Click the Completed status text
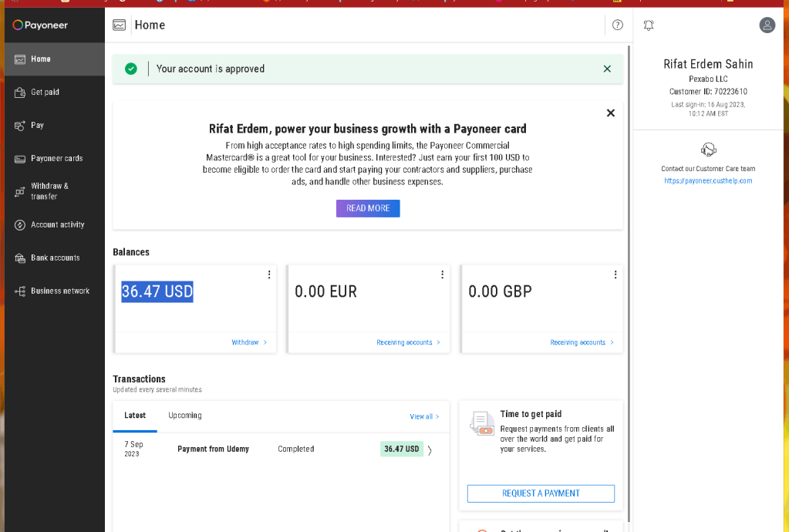The width and height of the screenshot is (789, 532). pos(296,449)
